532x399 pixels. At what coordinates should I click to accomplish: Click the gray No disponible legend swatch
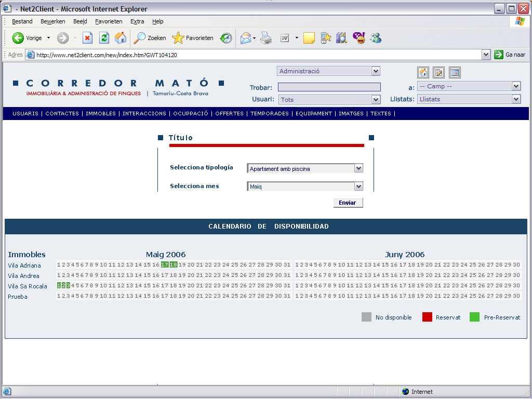click(366, 317)
